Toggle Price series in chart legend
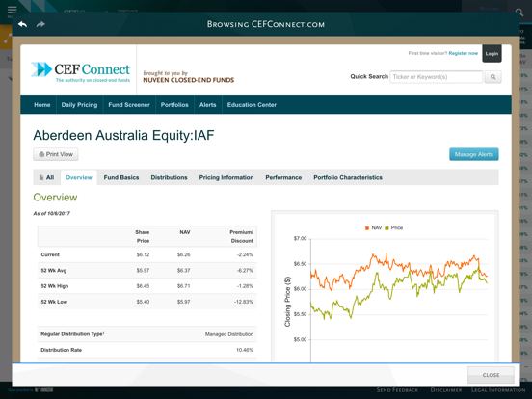 click(394, 228)
